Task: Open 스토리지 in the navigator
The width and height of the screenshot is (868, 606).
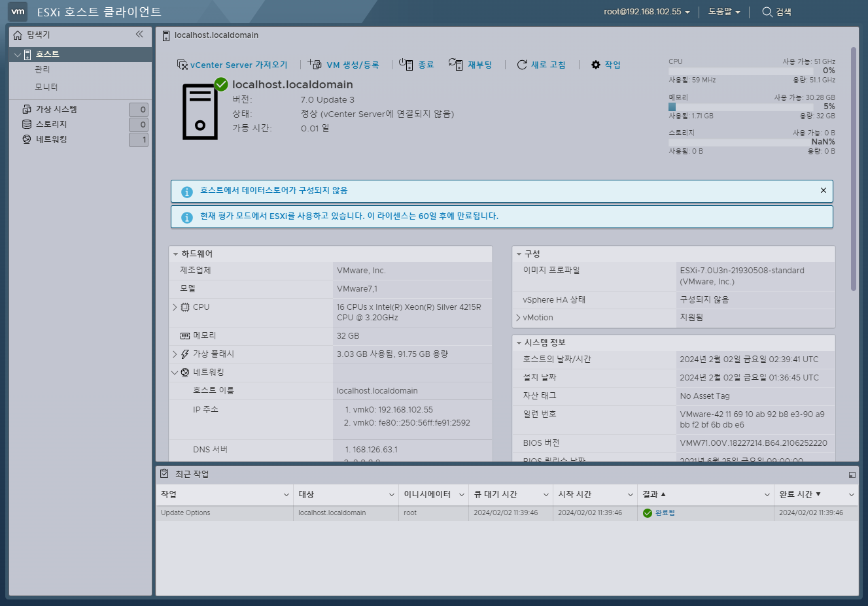Action: [x=51, y=124]
